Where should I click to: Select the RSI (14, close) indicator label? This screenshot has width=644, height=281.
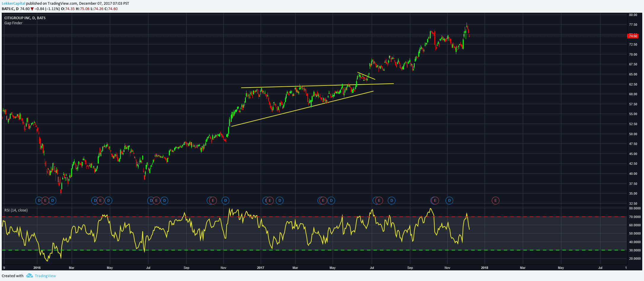coord(16,210)
